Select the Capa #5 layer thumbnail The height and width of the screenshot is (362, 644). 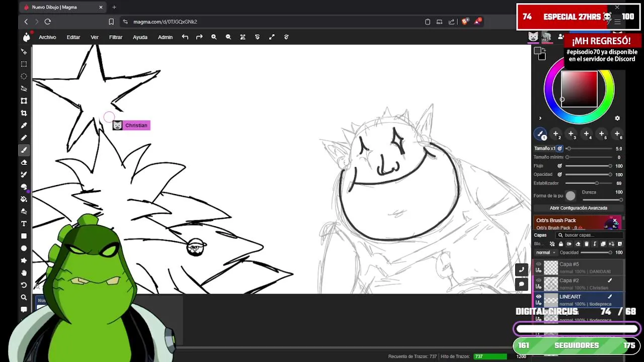[551, 267]
